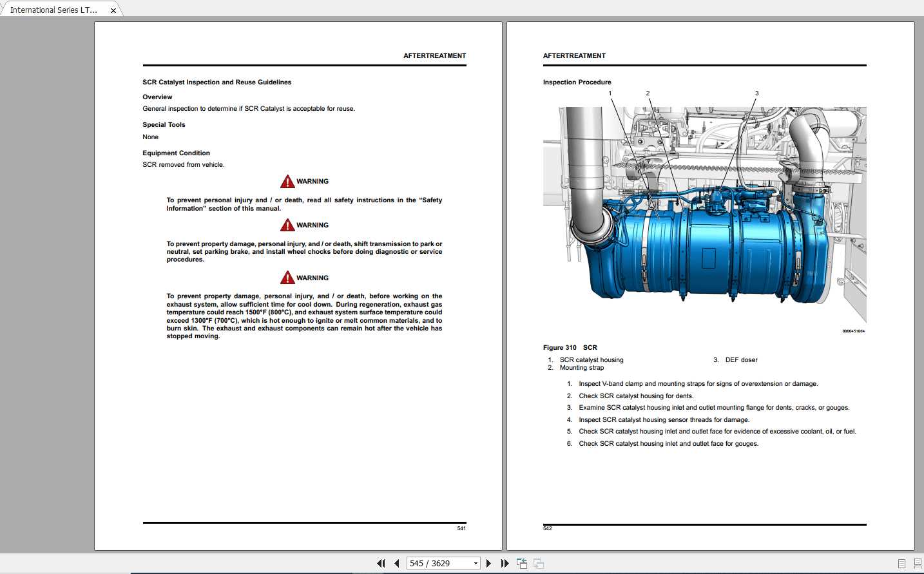Viewport: 924px width, 574px height.
Task: Click callout number 3 above the diagram
Action: tap(756, 93)
